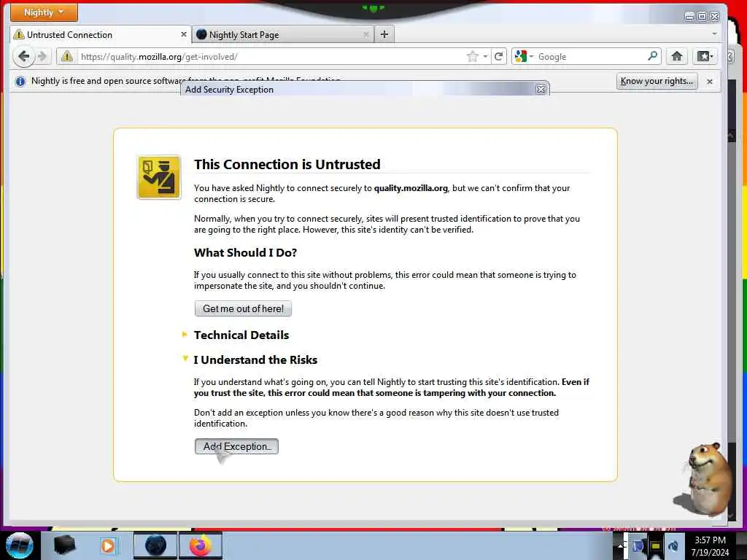Click the blue info icon in notification bar
This screenshot has height=560, width=747.
tap(20, 82)
